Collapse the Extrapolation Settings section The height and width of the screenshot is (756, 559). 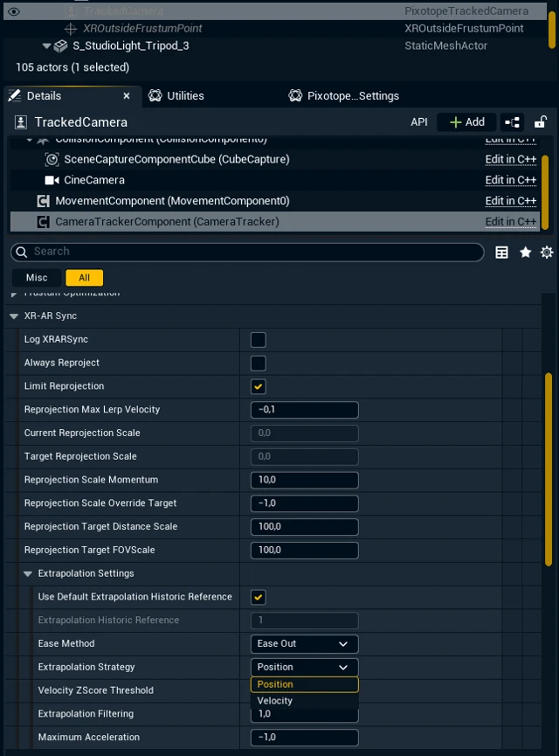pos(28,574)
